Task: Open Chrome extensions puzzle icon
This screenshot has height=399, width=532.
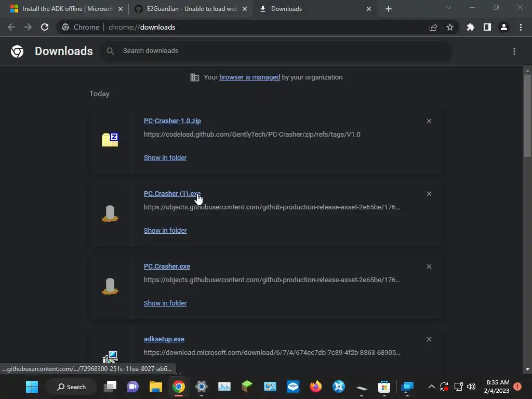Action: pyautogui.click(x=471, y=27)
